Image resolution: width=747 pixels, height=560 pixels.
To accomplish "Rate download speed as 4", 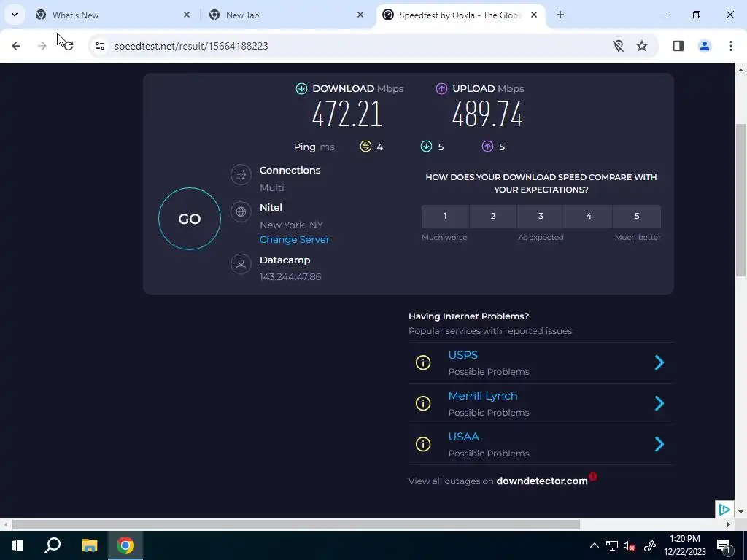I will (x=589, y=216).
